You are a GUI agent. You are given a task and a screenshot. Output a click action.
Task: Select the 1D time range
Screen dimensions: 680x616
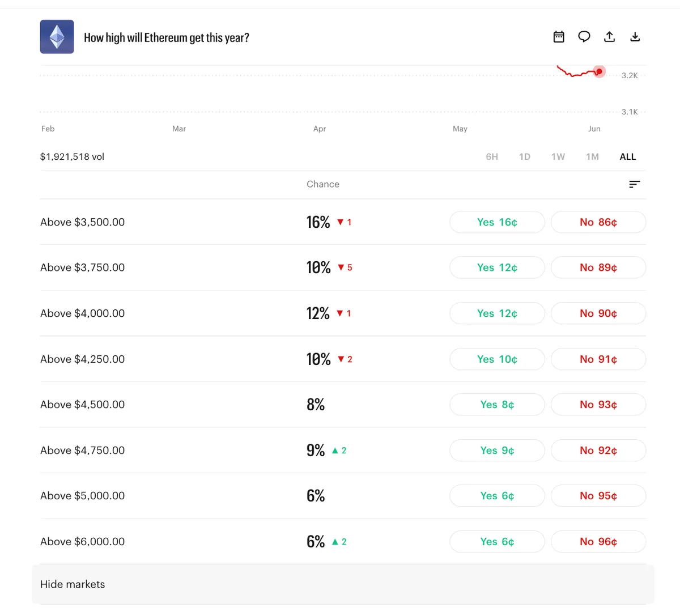(x=525, y=157)
